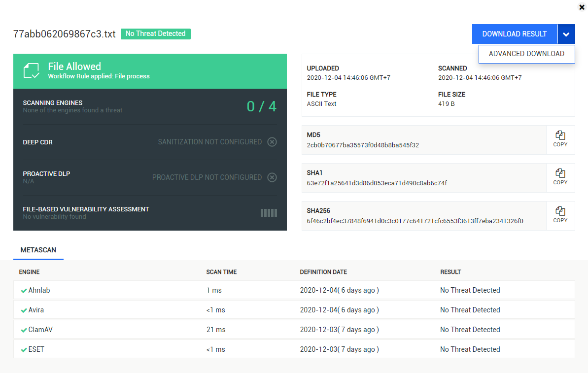Viewport: 588px width, 373px height.
Task: Click the File-Based Vulnerability Assessment label
Action: point(86,209)
